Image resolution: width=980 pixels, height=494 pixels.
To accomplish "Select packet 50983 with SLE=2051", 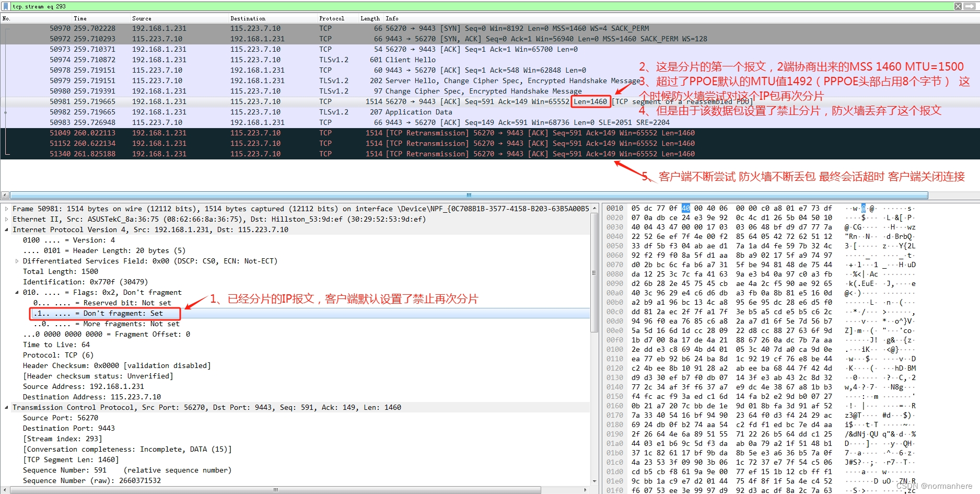I will pyautogui.click(x=490, y=122).
